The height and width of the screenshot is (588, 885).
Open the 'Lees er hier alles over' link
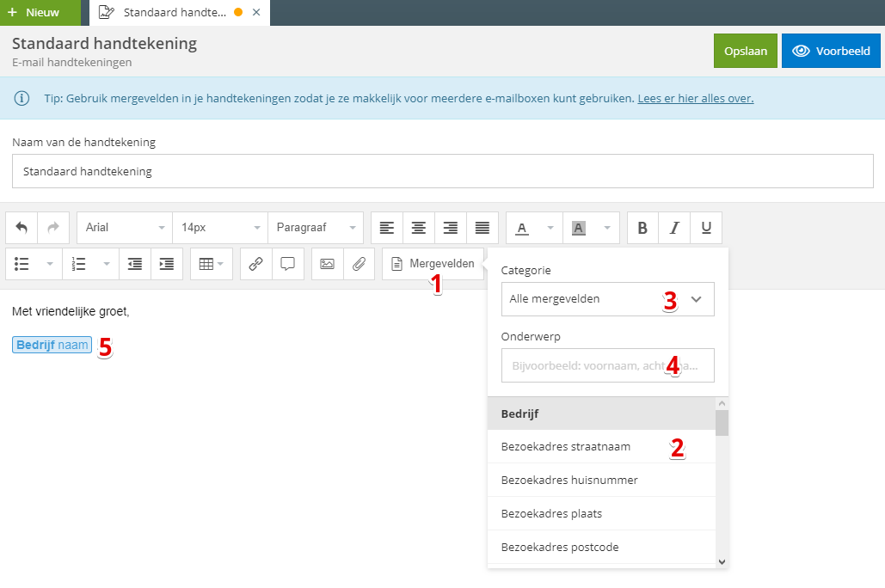coord(695,98)
